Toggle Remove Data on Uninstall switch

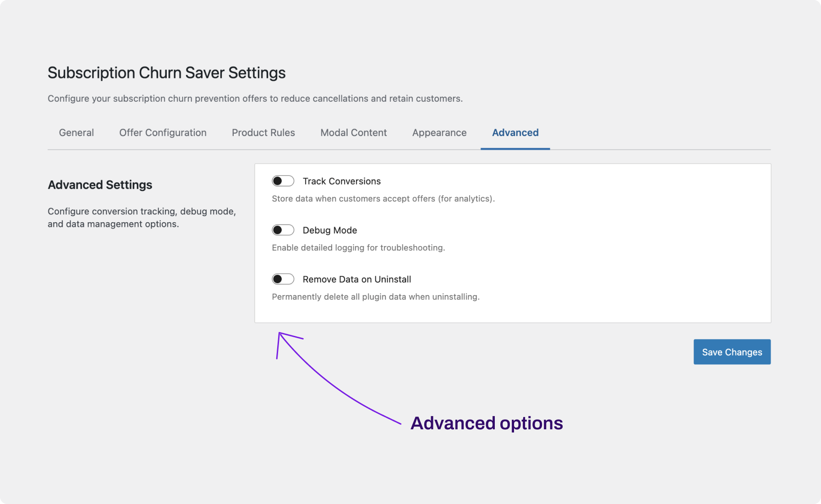283,279
